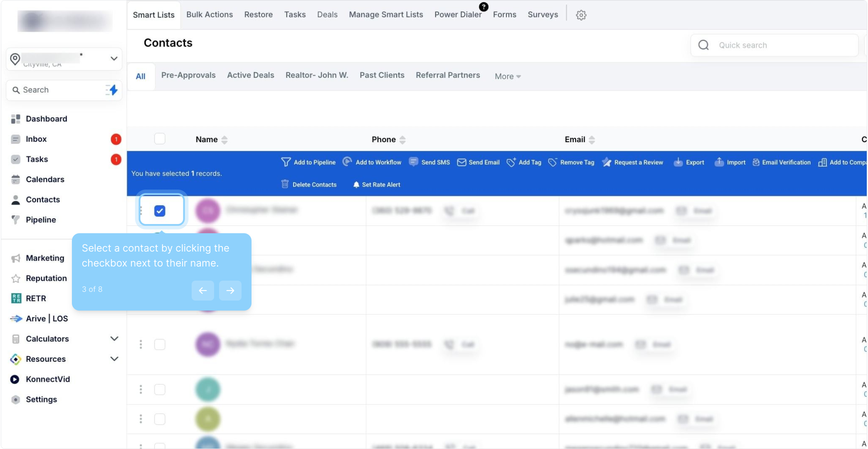Check the contact with purple avatar row five
The height and width of the screenshot is (449, 868).
coord(160,344)
